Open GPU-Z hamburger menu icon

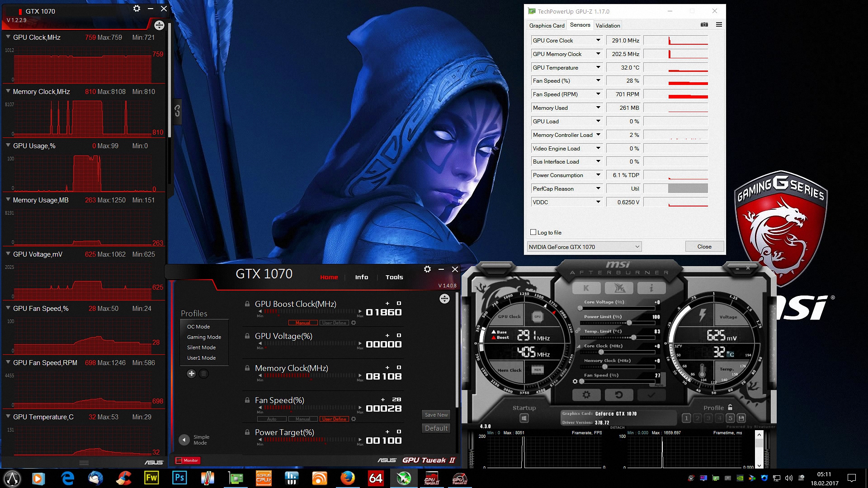point(719,25)
